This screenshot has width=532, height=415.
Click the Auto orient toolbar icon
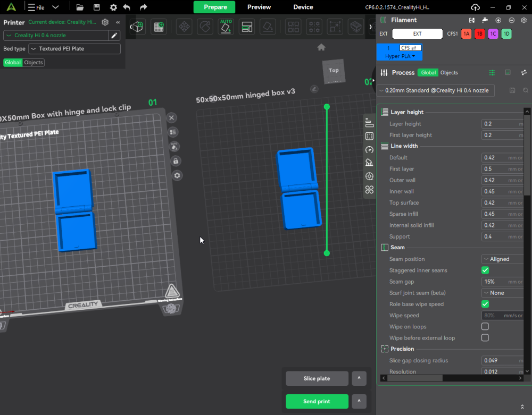click(226, 27)
